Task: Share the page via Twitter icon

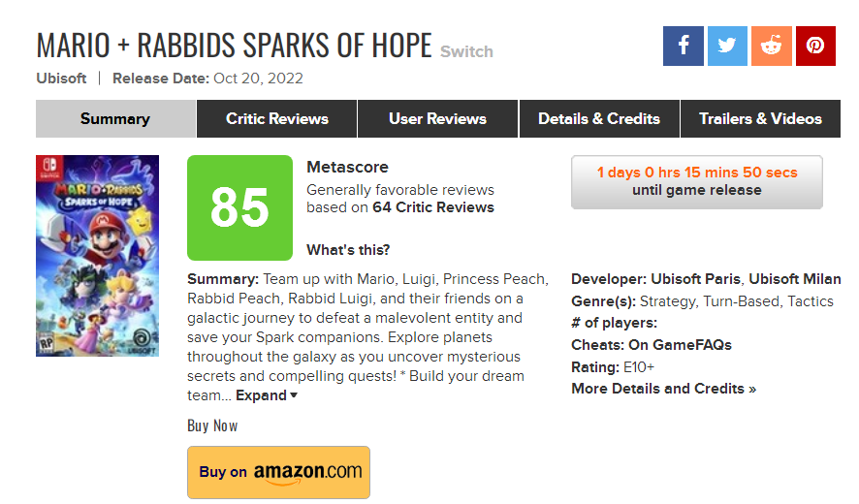Action: point(727,46)
